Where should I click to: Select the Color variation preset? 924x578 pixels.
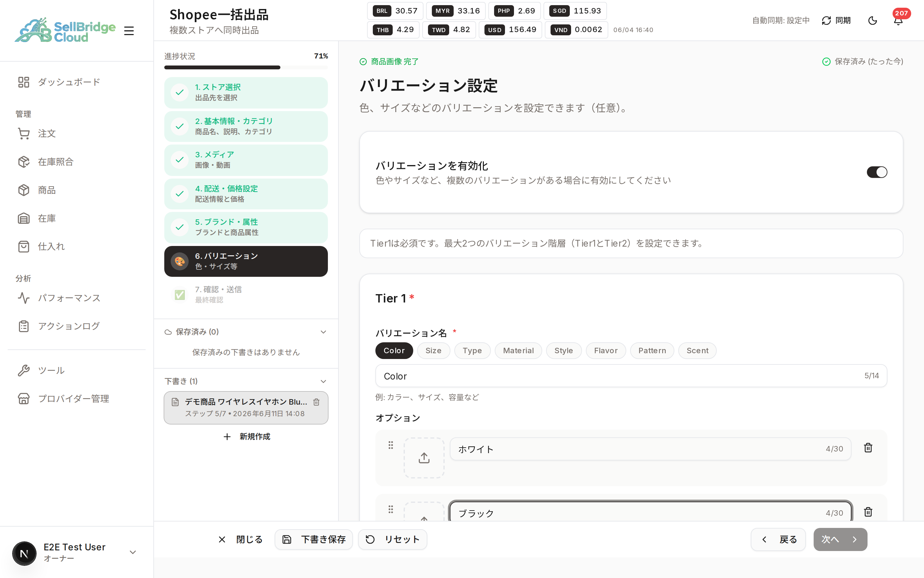pyautogui.click(x=394, y=351)
